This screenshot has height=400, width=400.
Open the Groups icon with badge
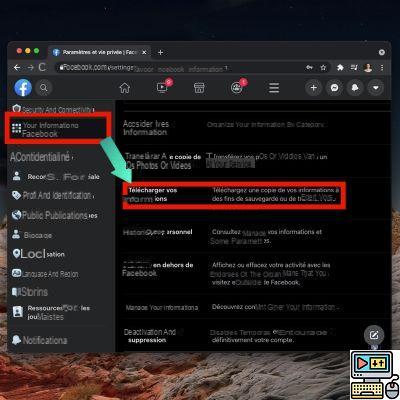(x=236, y=88)
